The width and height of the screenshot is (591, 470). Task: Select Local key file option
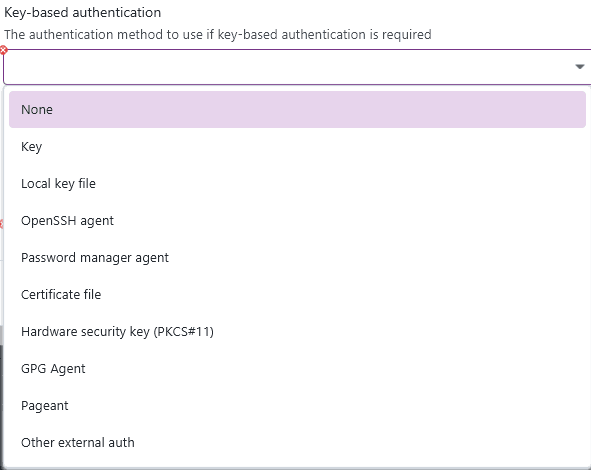click(x=297, y=184)
